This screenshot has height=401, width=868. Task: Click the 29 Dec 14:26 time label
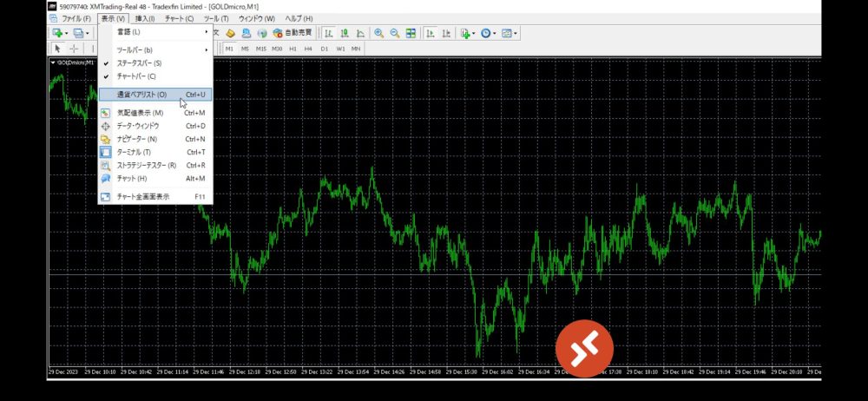pyautogui.click(x=387, y=372)
